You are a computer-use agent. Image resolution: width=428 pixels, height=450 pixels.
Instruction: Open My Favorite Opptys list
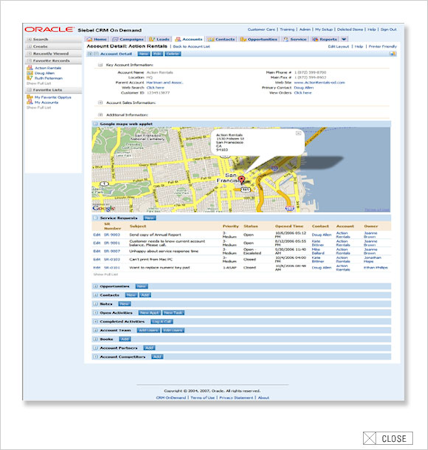click(53, 97)
